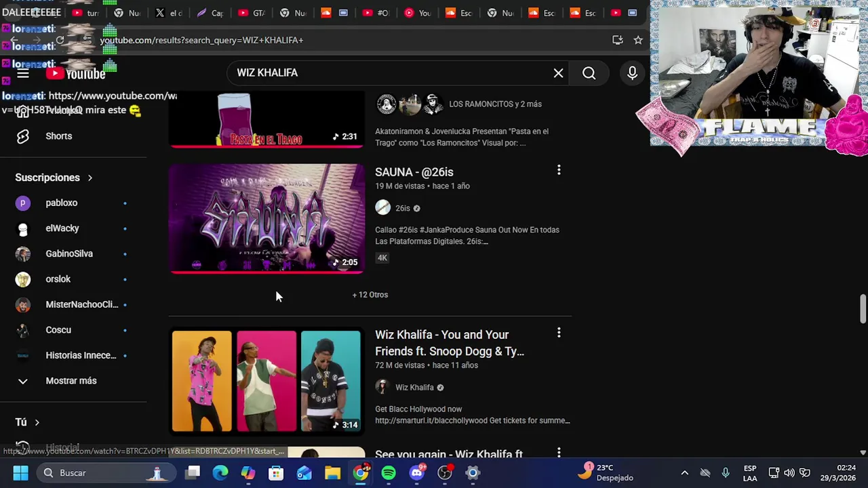Viewport: 868px width, 488px height.
Task: Click the SAUNA video thumbnail
Action: pos(267,218)
